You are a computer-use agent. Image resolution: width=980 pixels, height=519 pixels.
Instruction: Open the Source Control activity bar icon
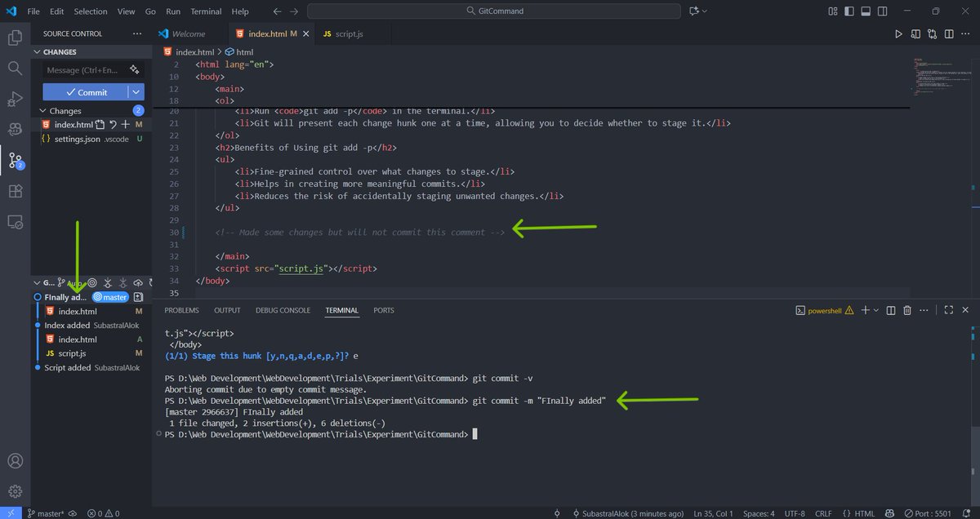pyautogui.click(x=15, y=161)
